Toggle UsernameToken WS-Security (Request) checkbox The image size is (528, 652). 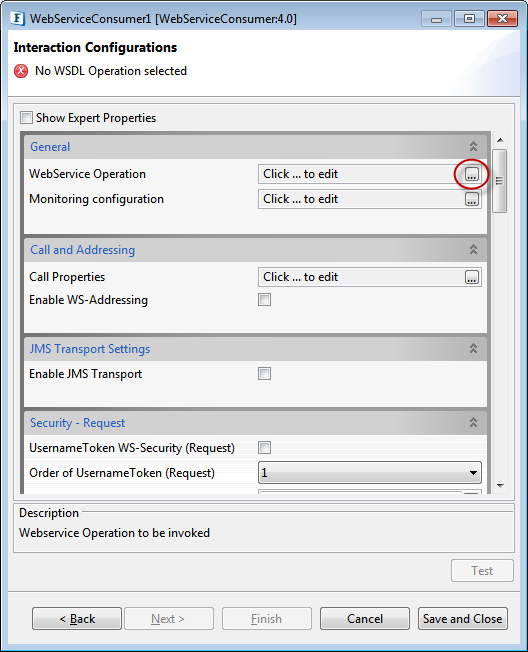264,447
